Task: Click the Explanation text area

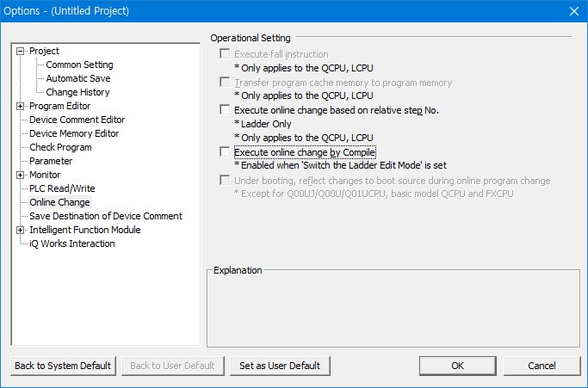Action: [393, 309]
